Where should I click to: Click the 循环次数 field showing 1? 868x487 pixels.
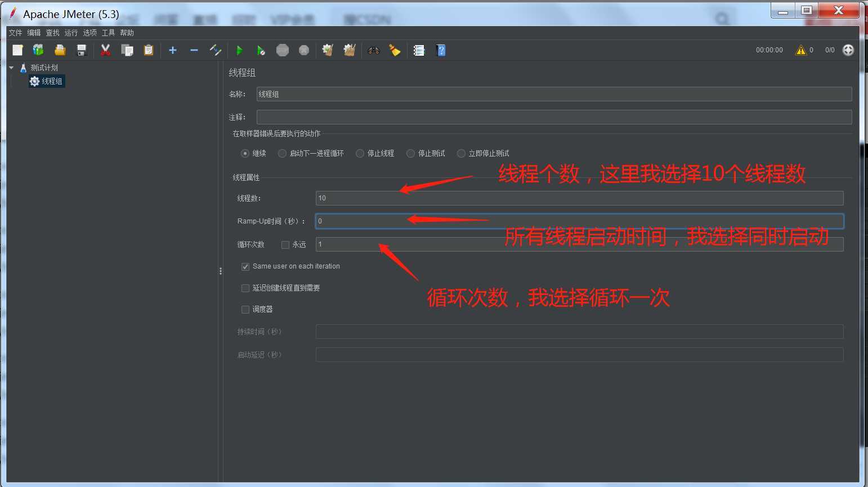tap(580, 244)
